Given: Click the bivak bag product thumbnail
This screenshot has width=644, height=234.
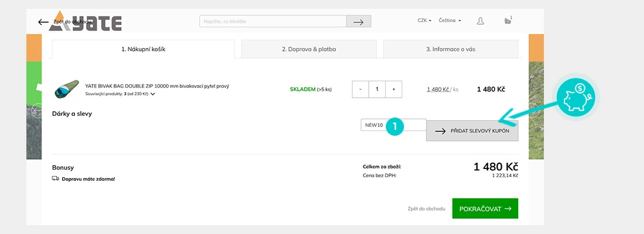Looking at the screenshot, I should click(x=67, y=89).
